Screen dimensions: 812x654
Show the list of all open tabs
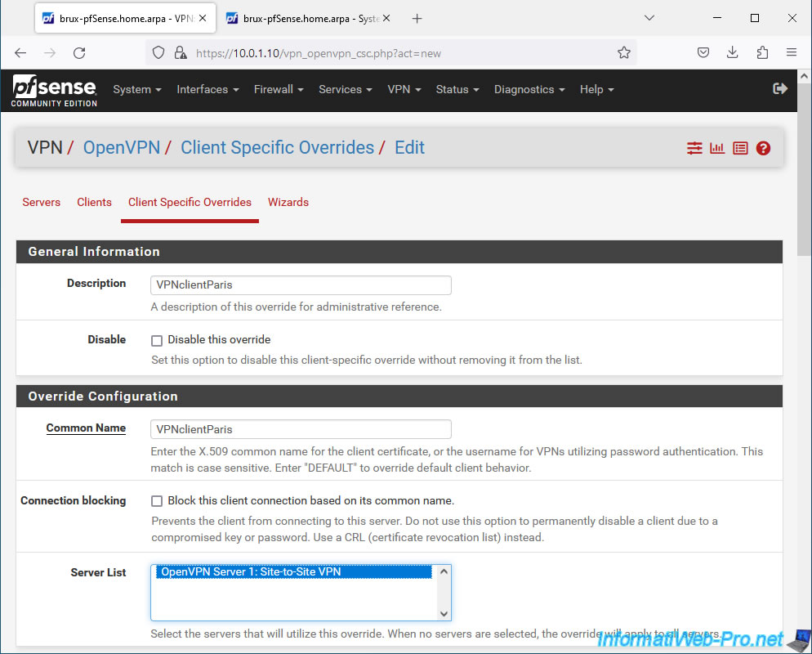click(649, 18)
